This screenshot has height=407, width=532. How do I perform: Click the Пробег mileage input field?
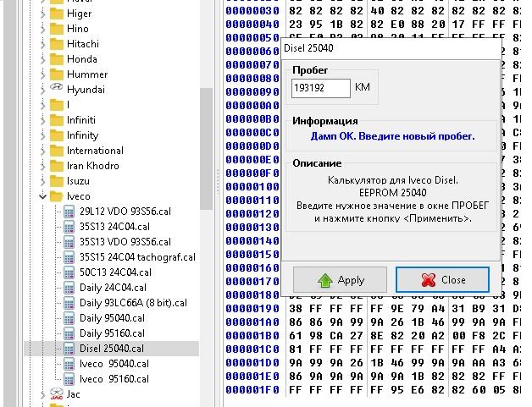(x=320, y=89)
